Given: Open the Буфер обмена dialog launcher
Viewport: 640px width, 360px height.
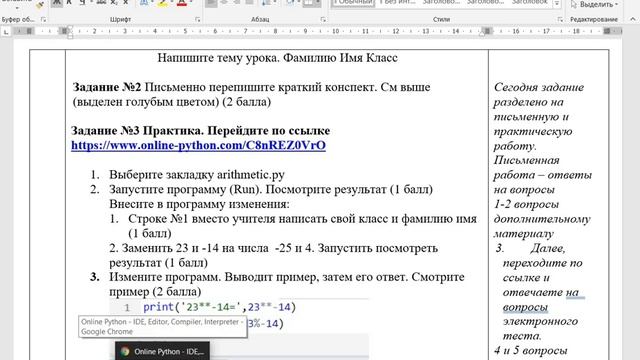Looking at the screenshot, I should (x=44, y=19).
